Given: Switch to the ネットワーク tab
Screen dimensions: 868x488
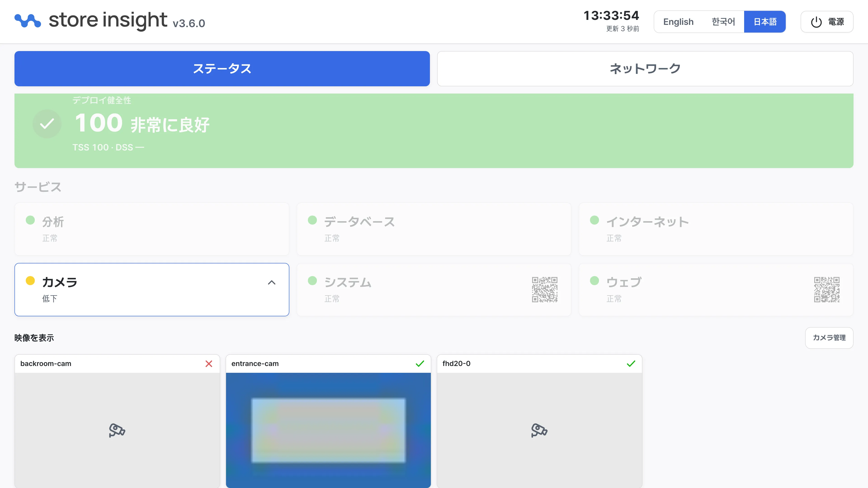Looking at the screenshot, I should click(x=645, y=69).
